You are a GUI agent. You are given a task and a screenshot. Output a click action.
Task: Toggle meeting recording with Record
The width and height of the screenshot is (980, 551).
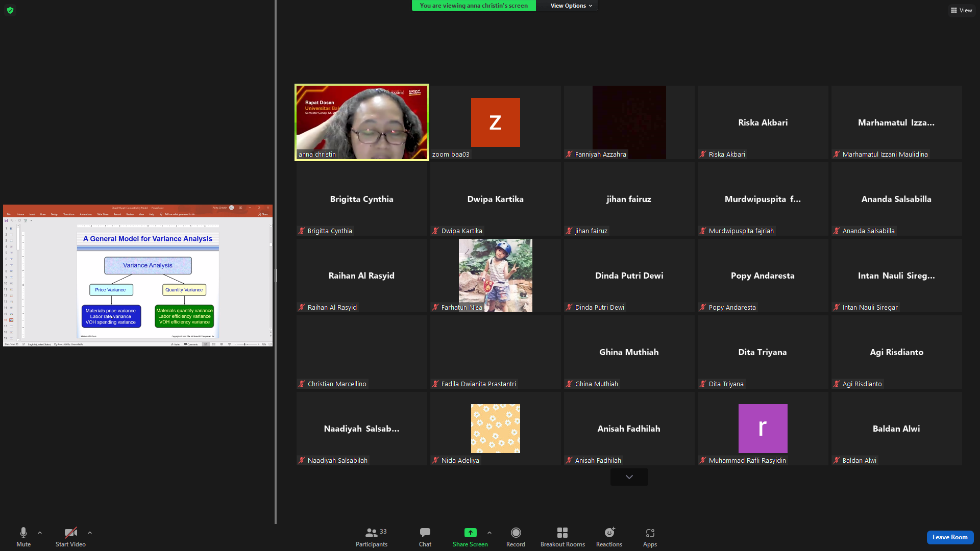[516, 537]
